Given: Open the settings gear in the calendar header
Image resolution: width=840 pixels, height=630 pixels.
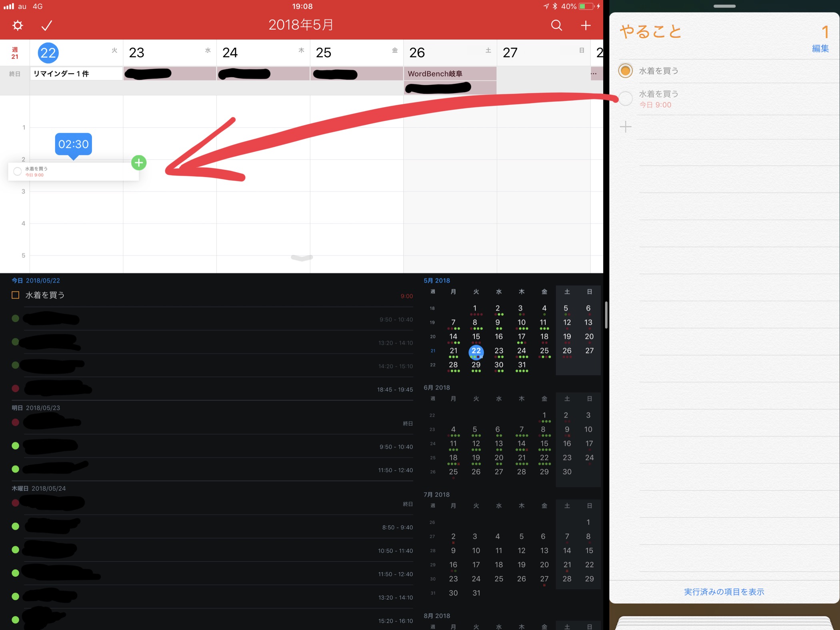Looking at the screenshot, I should (18, 26).
